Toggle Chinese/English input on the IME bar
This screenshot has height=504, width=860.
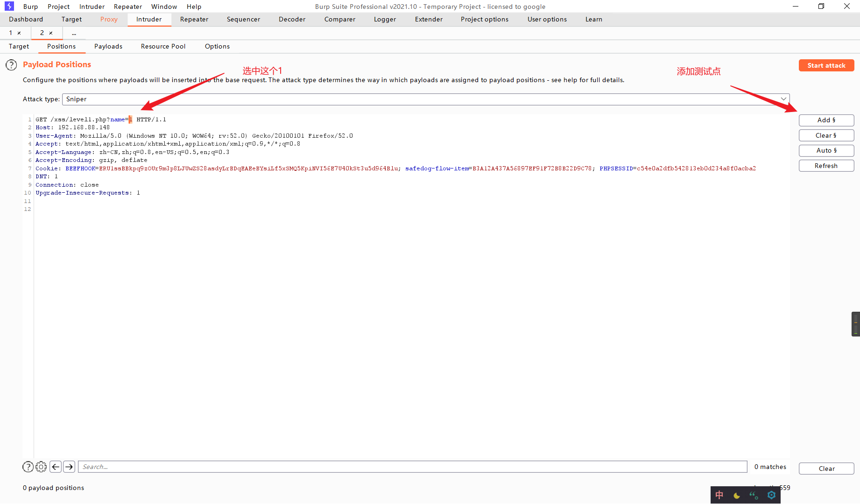point(719,495)
